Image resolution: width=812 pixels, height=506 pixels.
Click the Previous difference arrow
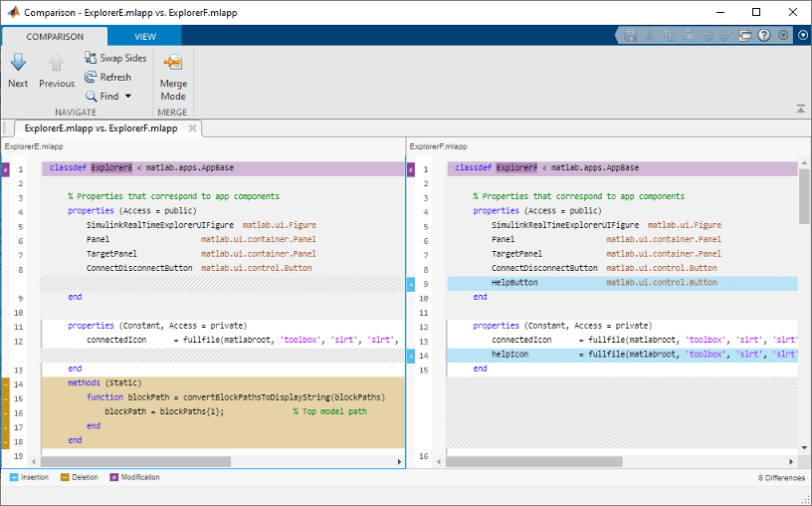(57, 70)
